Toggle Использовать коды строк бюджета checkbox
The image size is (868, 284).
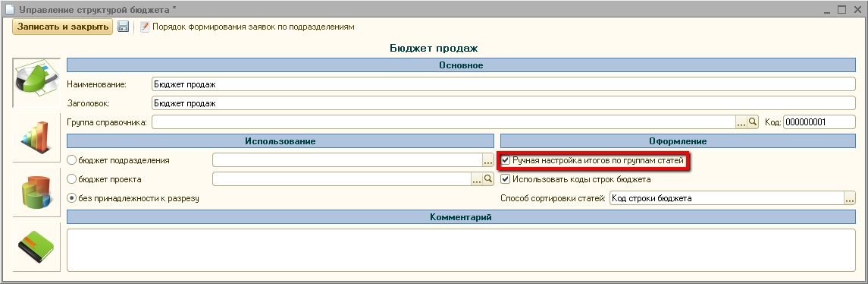(506, 179)
